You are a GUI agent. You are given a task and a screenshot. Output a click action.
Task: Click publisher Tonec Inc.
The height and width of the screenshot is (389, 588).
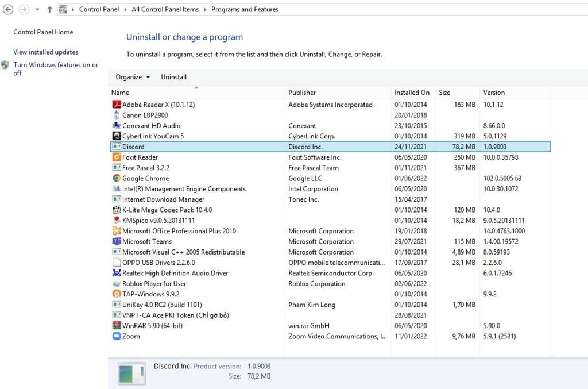[x=303, y=199]
